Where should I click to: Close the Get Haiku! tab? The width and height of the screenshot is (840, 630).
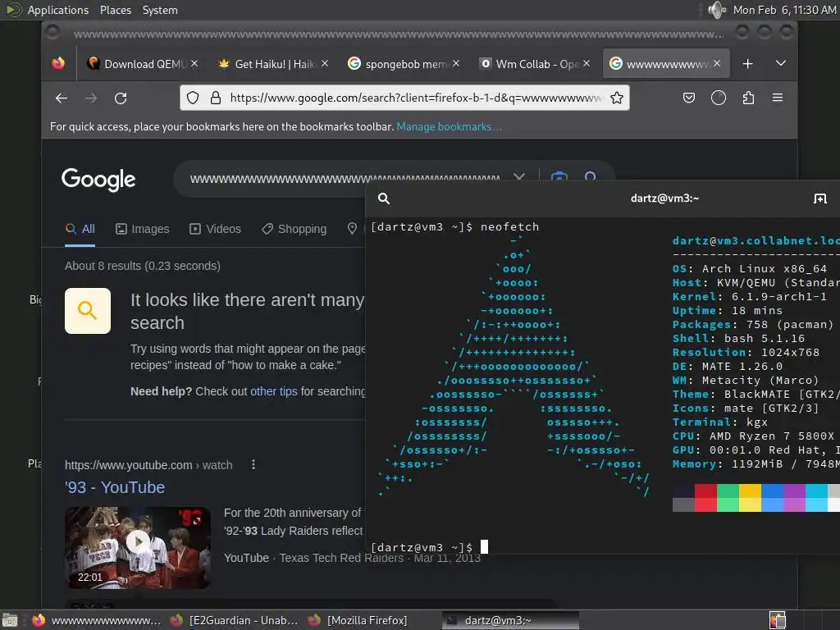pyautogui.click(x=325, y=63)
